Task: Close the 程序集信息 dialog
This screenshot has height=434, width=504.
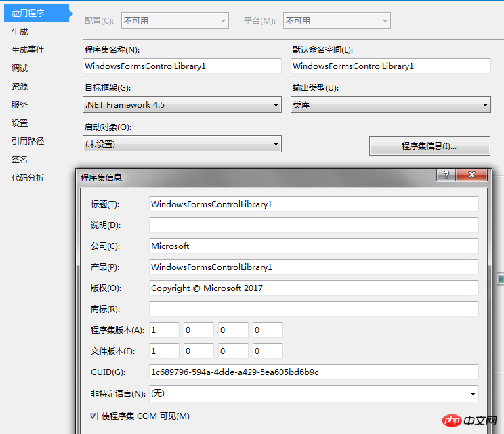Action: click(471, 175)
